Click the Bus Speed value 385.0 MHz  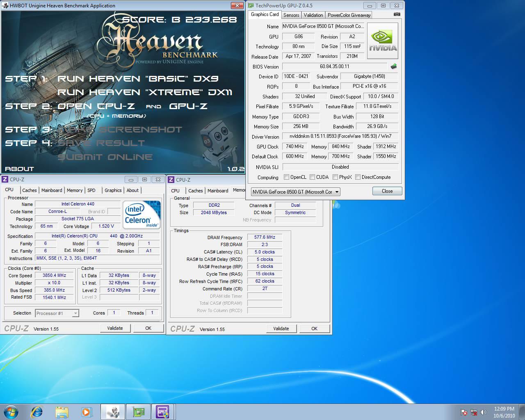54,290
